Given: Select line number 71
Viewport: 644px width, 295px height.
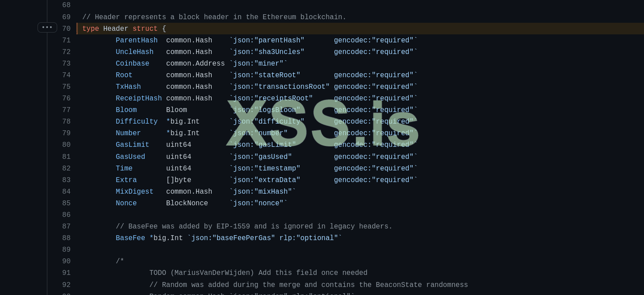Looking at the screenshot, I should tap(66, 41).
